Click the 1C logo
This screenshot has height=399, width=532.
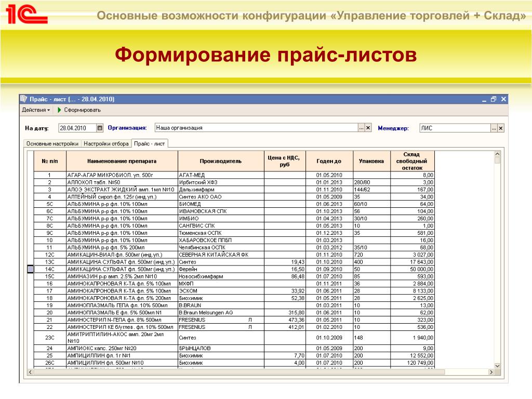pos(26,14)
